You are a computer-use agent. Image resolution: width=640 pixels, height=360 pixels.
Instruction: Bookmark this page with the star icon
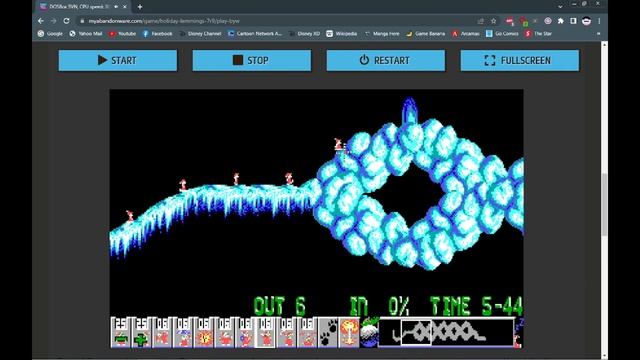pos(493,21)
